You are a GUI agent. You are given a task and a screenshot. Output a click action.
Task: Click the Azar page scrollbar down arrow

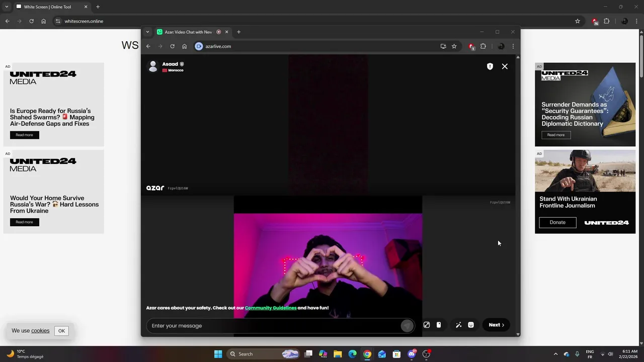pyautogui.click(x=518, y=334)
